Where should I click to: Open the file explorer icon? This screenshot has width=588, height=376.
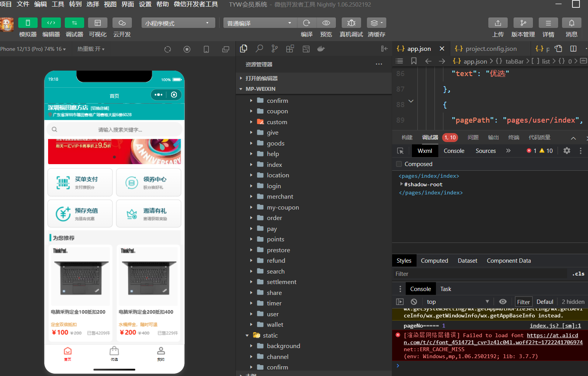click(244, 49)
